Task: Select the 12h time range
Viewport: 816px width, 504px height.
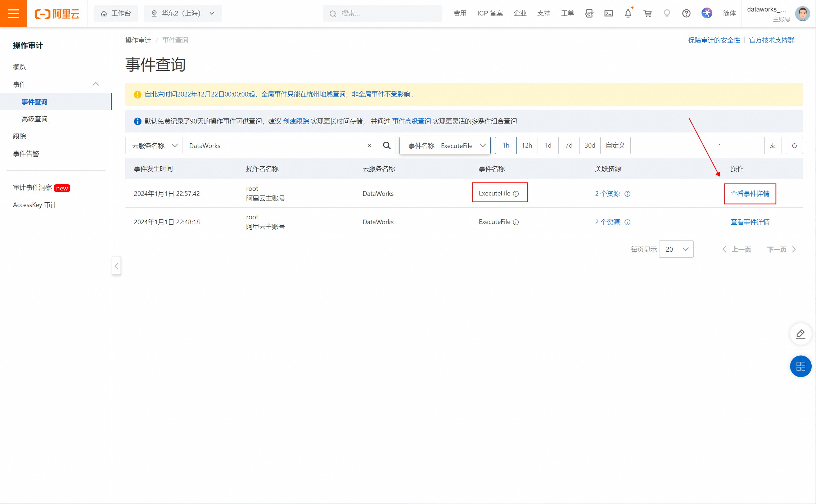Action: tap(527, 145)
